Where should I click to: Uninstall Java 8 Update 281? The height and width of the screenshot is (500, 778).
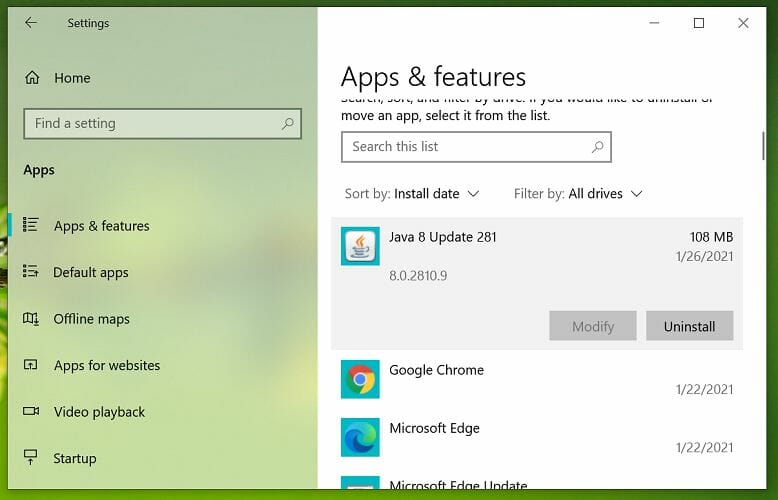690,326
